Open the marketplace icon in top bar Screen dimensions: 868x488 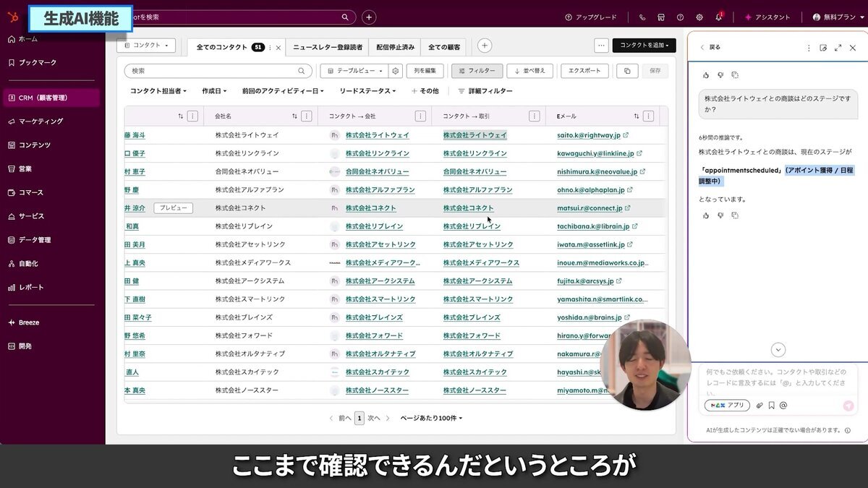coord(661,17)
